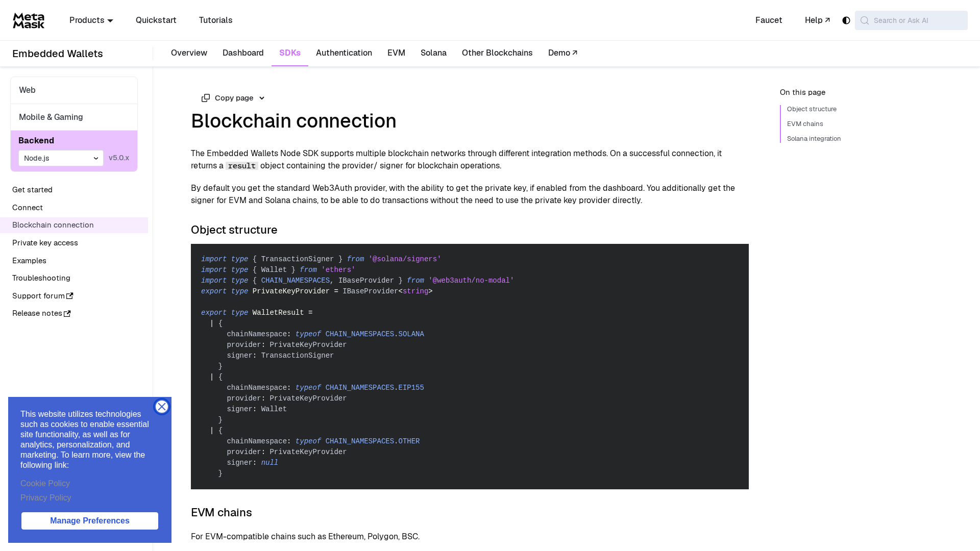This screenshot has height=551, width=980.
Task: Open the Faucet link
Action: click(769, 20)
